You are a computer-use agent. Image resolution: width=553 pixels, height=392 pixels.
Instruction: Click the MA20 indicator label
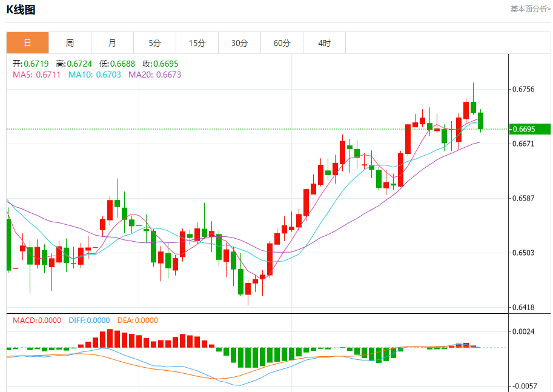pos(154,75)
